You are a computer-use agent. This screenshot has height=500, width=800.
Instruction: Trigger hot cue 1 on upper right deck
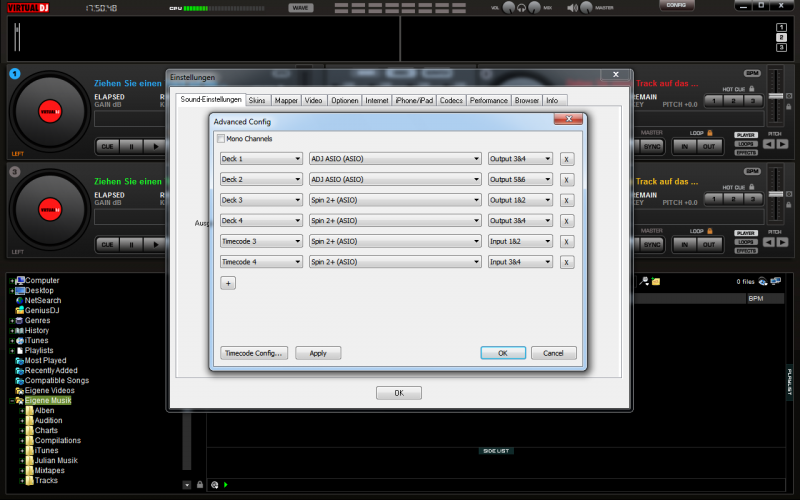(714, 101)
